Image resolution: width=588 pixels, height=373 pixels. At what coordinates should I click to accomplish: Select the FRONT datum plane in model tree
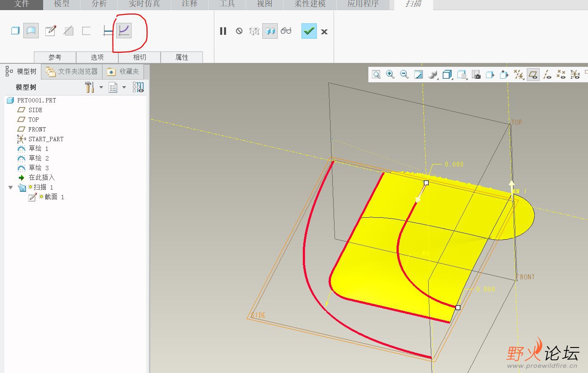pos(37,129)
